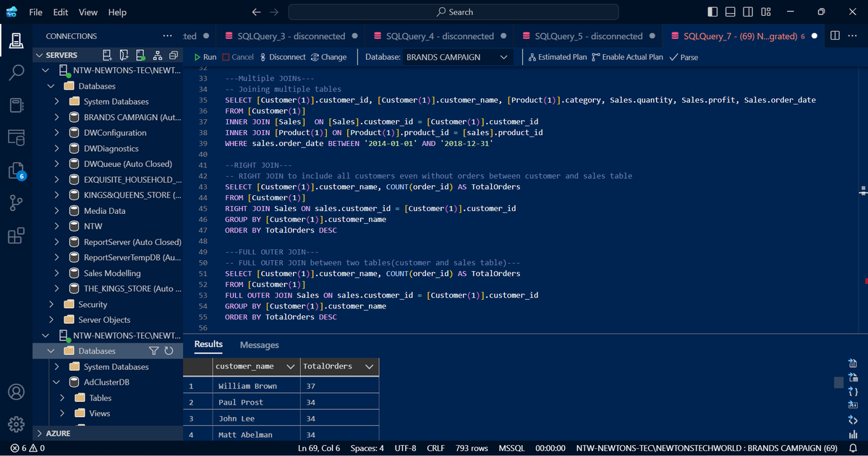Save results as JSON icon
Screen dimensions: 868x456
point(852,392)
